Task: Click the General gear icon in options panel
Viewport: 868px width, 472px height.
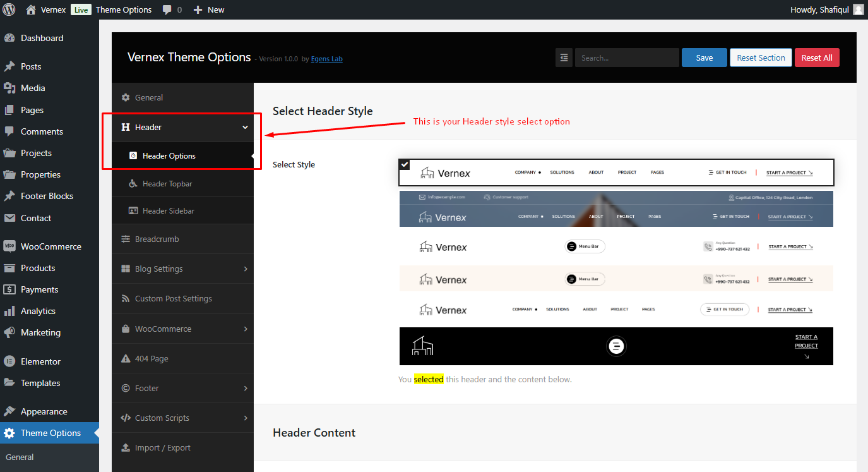Action: (125, 97)
